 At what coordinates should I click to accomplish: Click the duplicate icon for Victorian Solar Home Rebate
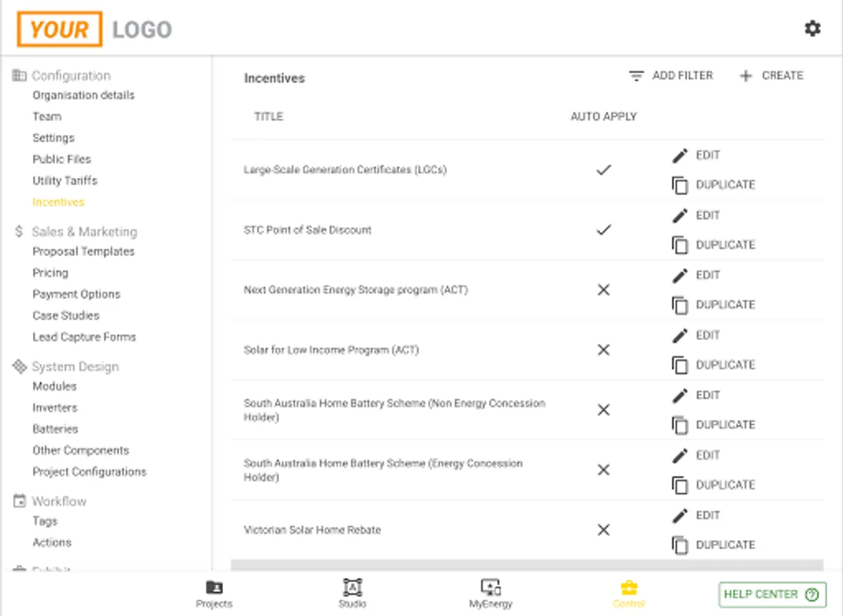pos(679,545)
